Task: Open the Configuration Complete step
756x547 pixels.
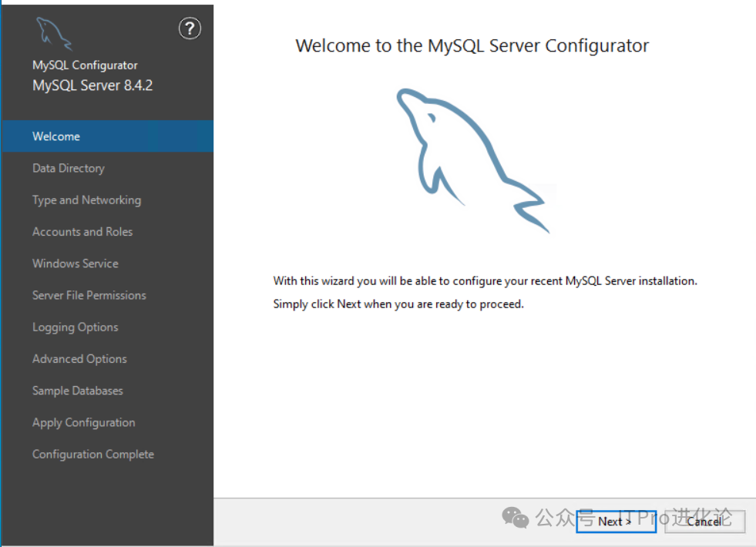Action: (x=93, y=455)
